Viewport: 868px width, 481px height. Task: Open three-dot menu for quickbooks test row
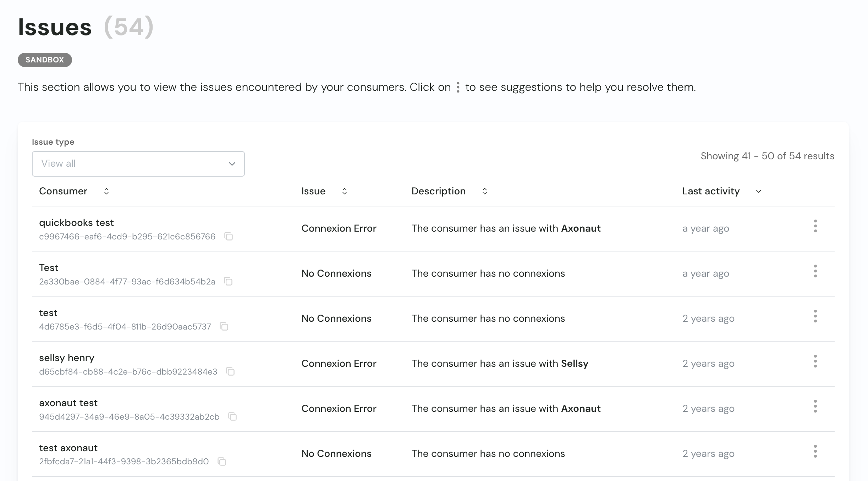[x=815, y=226]
